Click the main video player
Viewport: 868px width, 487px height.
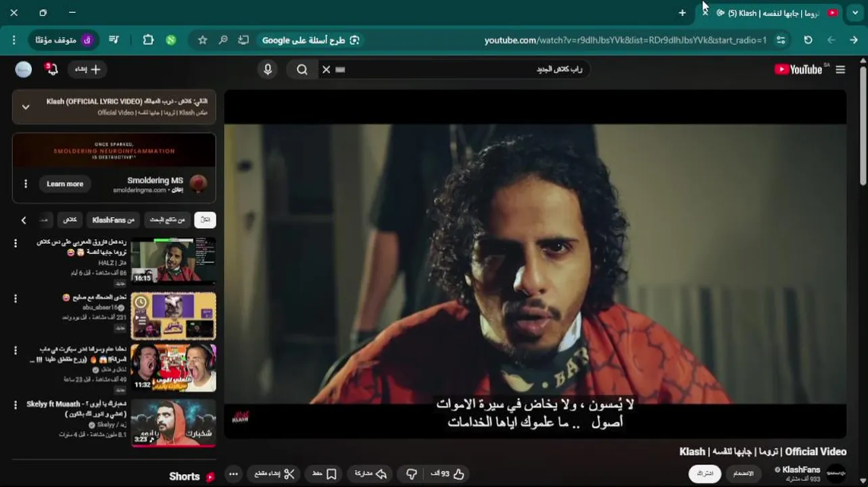535,264
